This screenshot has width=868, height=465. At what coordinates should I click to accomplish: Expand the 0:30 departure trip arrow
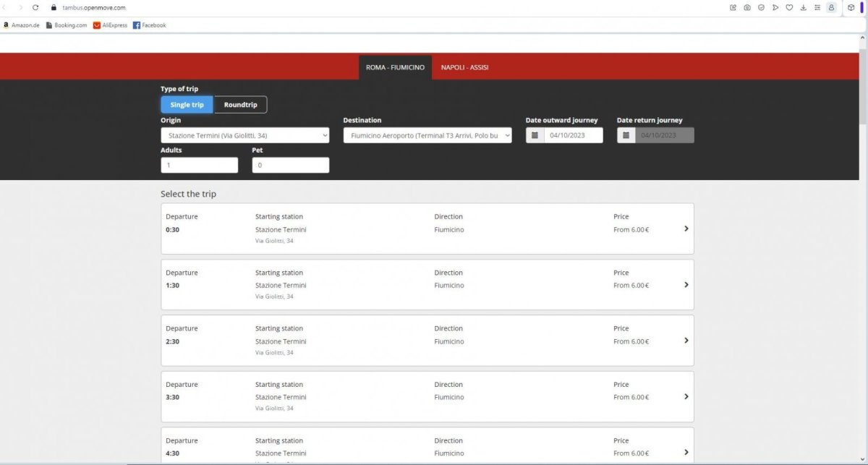click(x=686, y=229)
